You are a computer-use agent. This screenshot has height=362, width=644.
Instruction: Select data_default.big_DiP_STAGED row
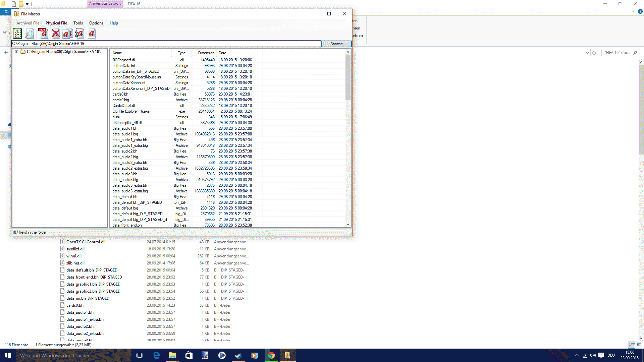pyautogui.click(x=138, y=214)
